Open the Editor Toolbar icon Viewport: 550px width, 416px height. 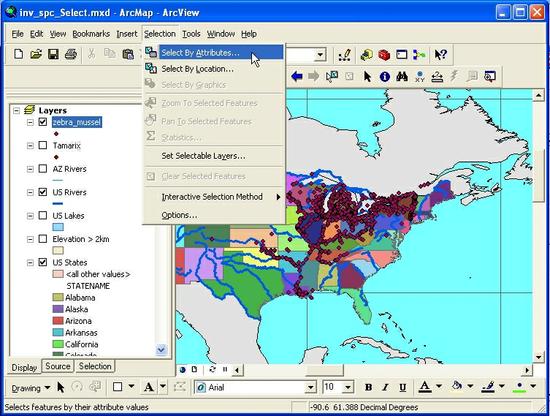pos(345,55)
